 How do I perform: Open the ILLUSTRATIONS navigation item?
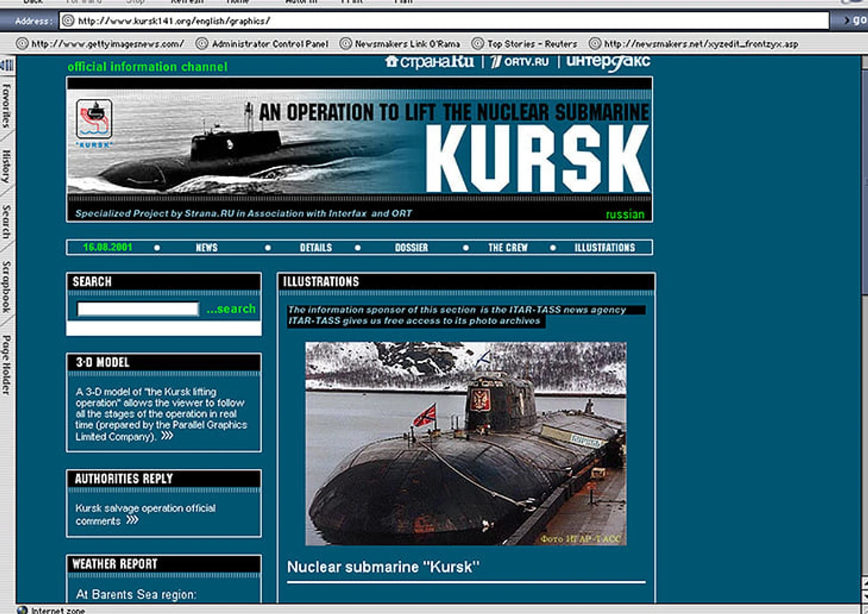click(605, 248)
